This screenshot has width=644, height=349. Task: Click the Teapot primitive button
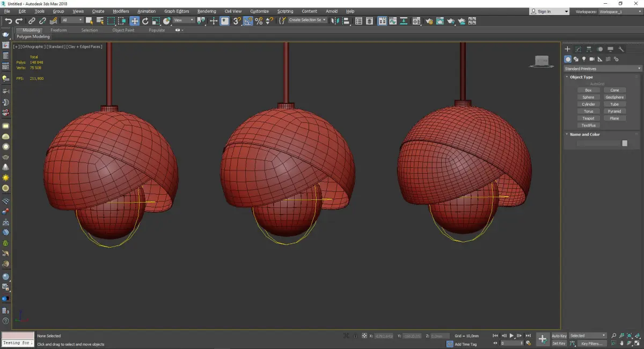588,118
